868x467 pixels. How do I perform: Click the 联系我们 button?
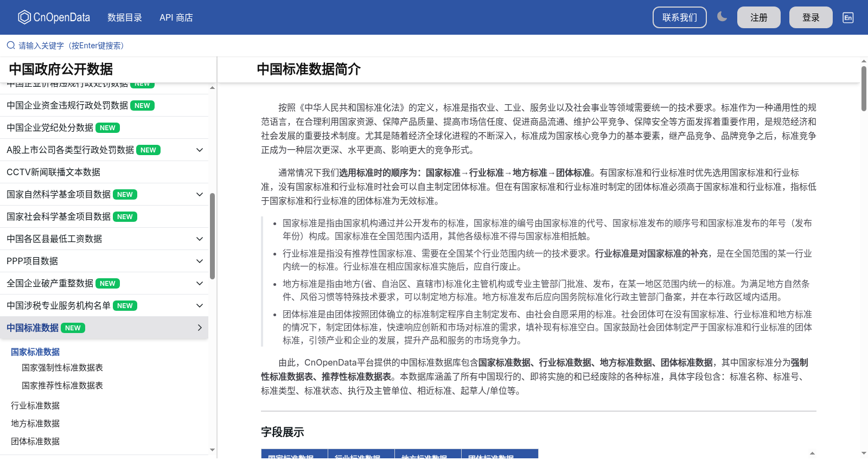click(680, 17)
